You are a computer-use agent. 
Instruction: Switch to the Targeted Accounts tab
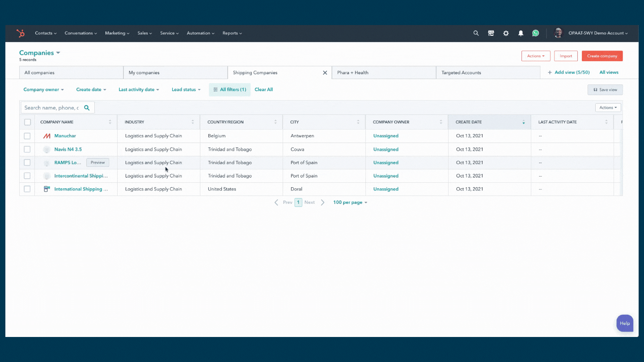[x=488, y=72]
